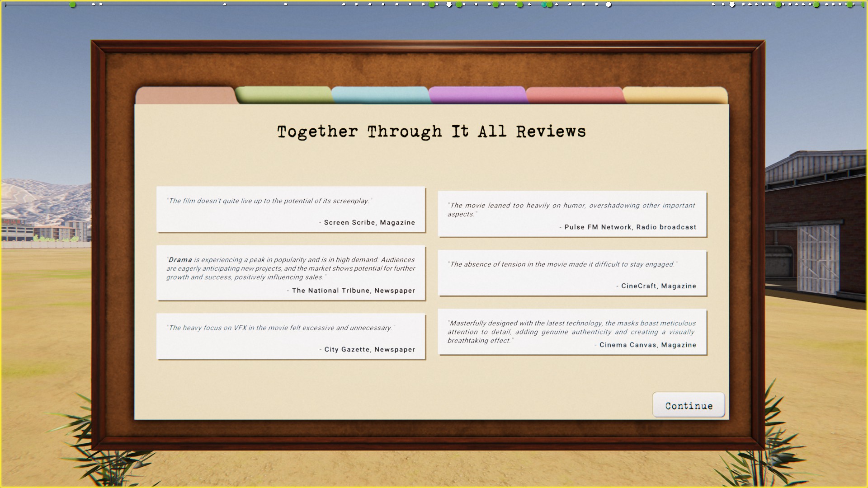Click the Pulse FM Network radio review
Image resolution: width=868 pixels, height=488 pixels.
click(x=572, y=214)
